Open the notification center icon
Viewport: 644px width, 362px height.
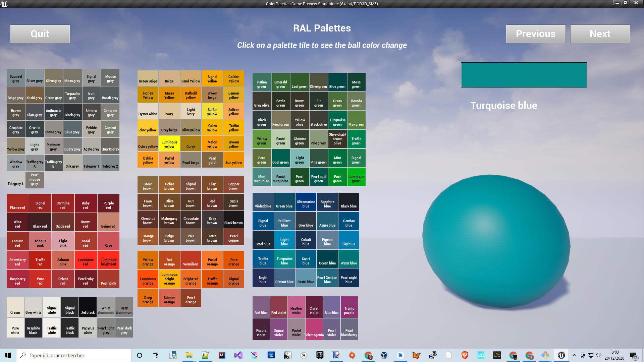point(634,356)
